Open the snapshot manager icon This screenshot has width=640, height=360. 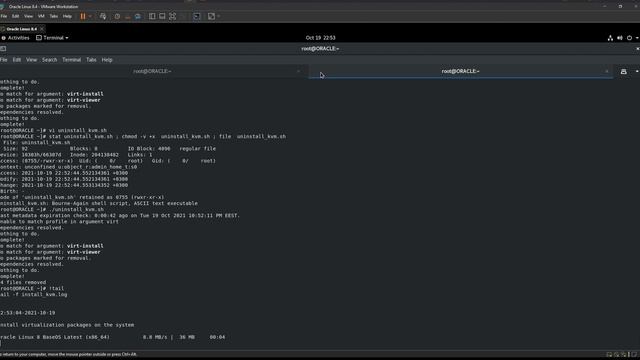coord(138,16)
